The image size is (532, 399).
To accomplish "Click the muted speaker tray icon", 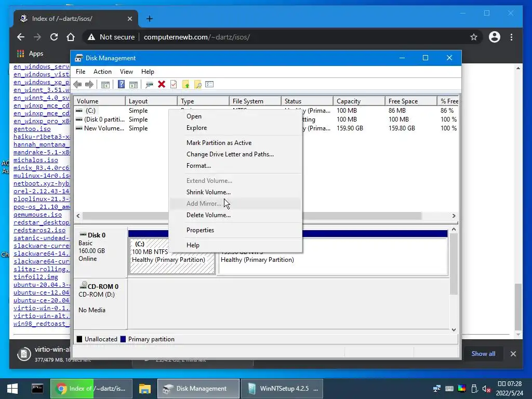I will [486, 389].
